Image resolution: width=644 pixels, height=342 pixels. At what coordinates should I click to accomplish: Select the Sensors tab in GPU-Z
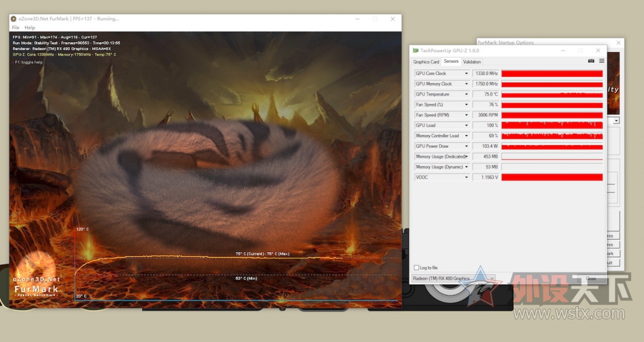pyautogui.click(x=451, y=61)
